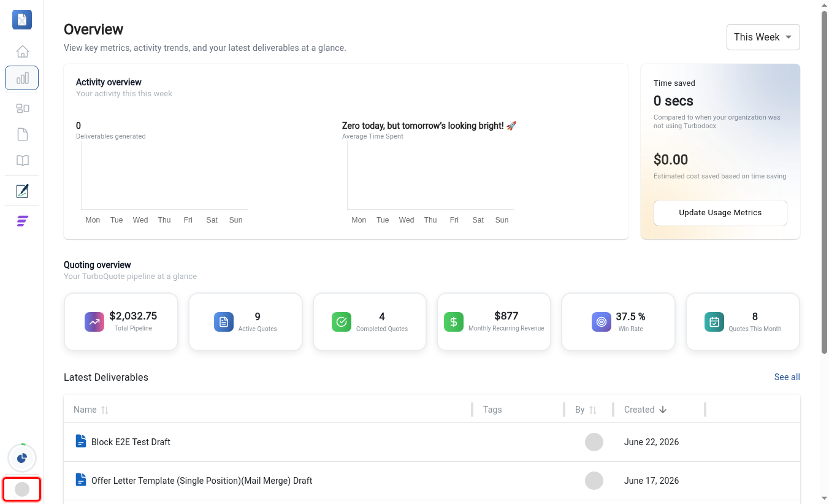
Task: Click the user avatar at sidebar bottom
Action: (22, 489)
